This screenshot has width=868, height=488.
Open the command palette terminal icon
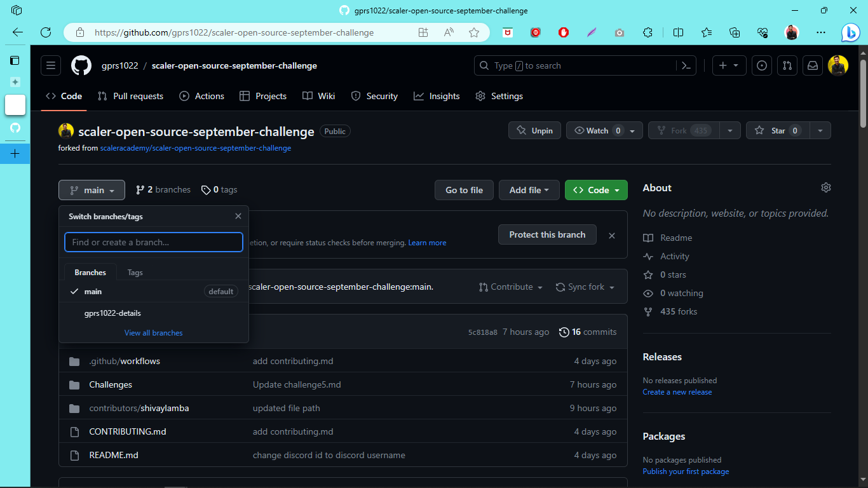pos(686,65)
